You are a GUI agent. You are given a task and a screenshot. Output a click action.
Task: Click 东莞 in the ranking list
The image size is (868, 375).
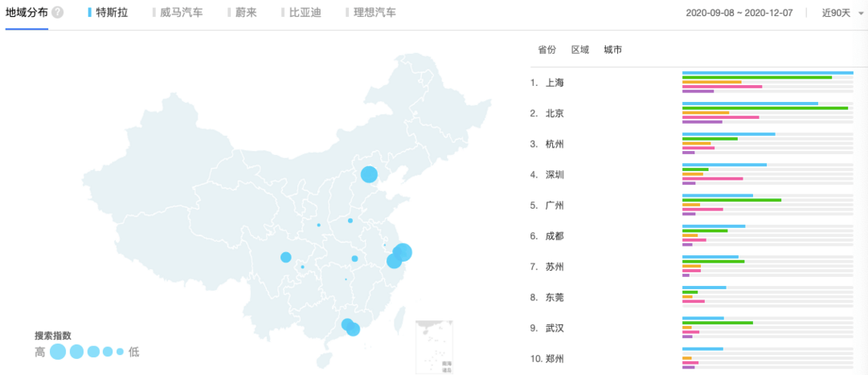(555, 298)
